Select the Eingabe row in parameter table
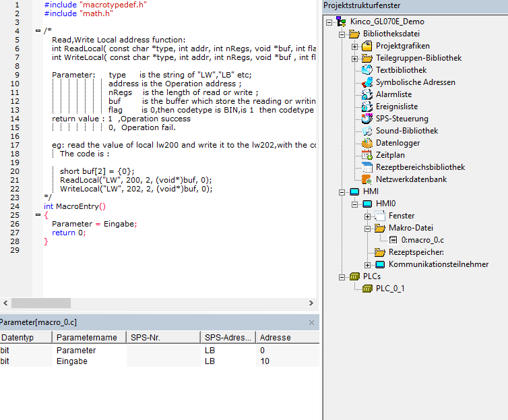508x420 pixels. pos(160,361)
